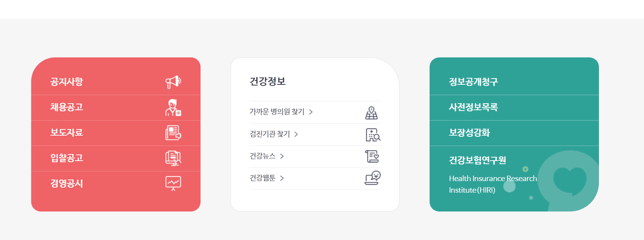Open the 정보공개청구 link
The width and height of the screenshot is (644, 240).
pos(474,82)
